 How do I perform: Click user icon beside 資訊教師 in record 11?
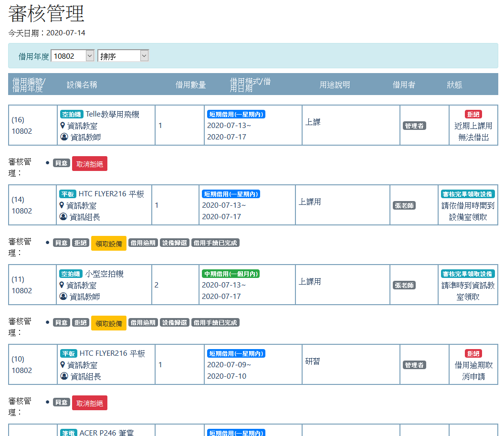pos(63,297)
